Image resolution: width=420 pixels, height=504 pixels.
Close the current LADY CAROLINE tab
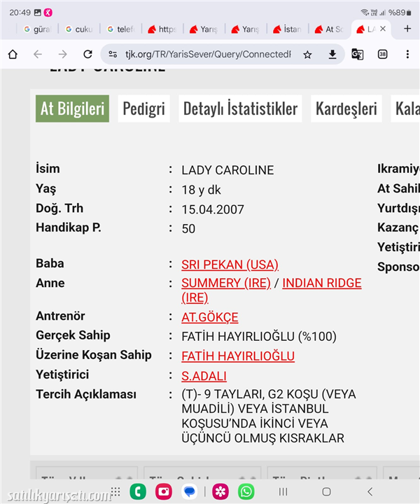pyautogui.click(x=383, y=29)
